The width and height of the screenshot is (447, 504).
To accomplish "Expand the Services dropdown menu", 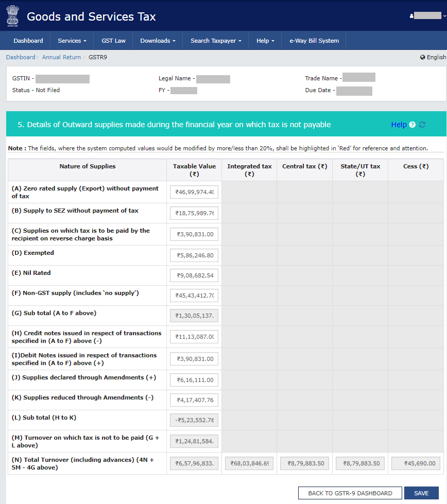I will (72, 41).
